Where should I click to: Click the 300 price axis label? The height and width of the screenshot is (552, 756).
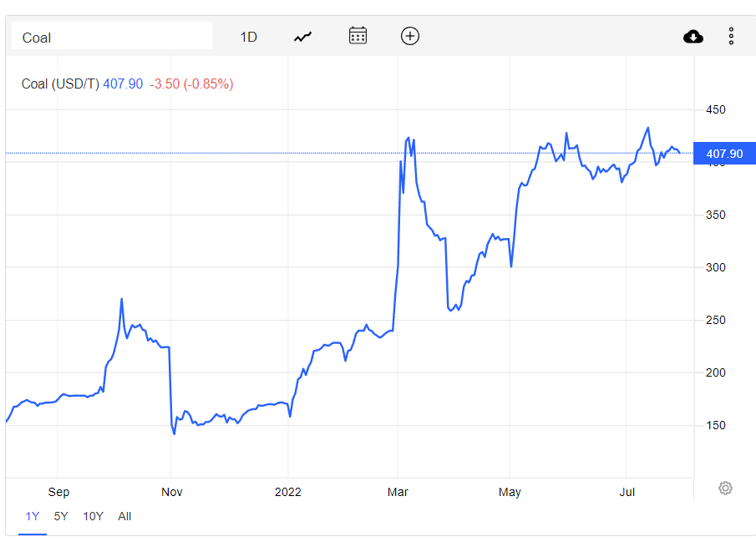pyautogui.click(x=716, y=267)
